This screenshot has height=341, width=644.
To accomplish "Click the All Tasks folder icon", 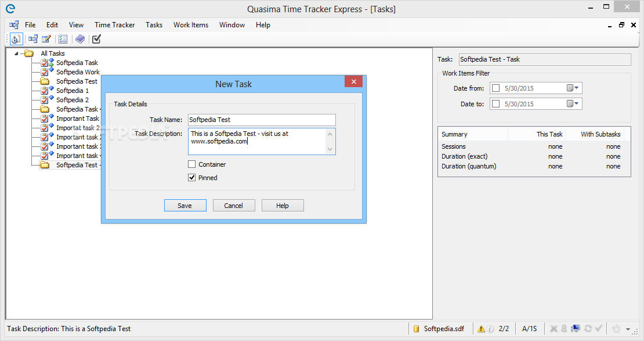I will pyautogui.click(x=29, y=53).
